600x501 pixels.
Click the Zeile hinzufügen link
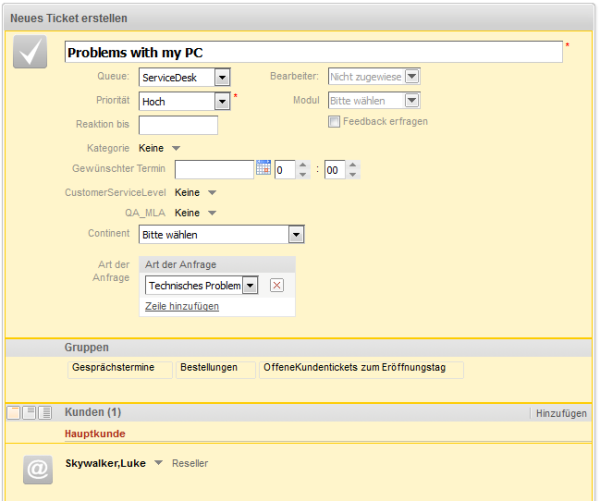pyautogui.click(x=182, y=306)
